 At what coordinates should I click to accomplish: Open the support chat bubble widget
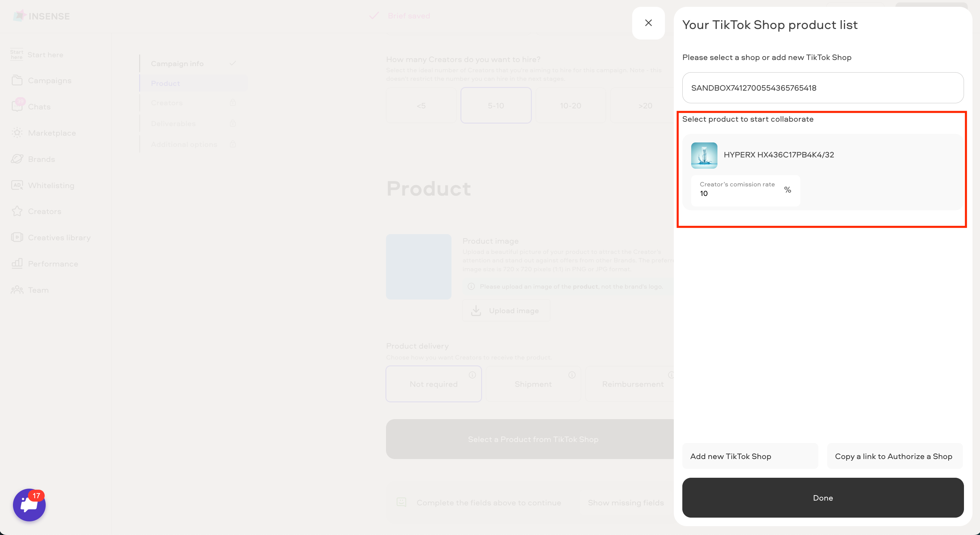29,505
